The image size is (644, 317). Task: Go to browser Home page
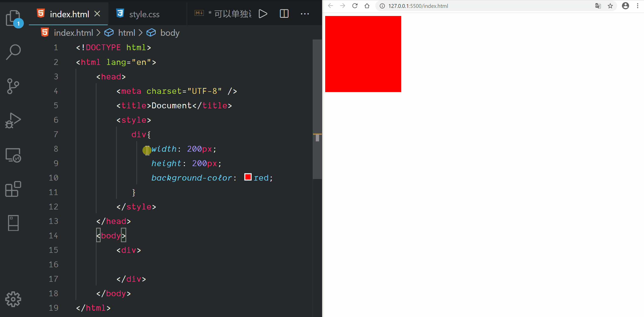pyautogui.click(x=367, y=6)
